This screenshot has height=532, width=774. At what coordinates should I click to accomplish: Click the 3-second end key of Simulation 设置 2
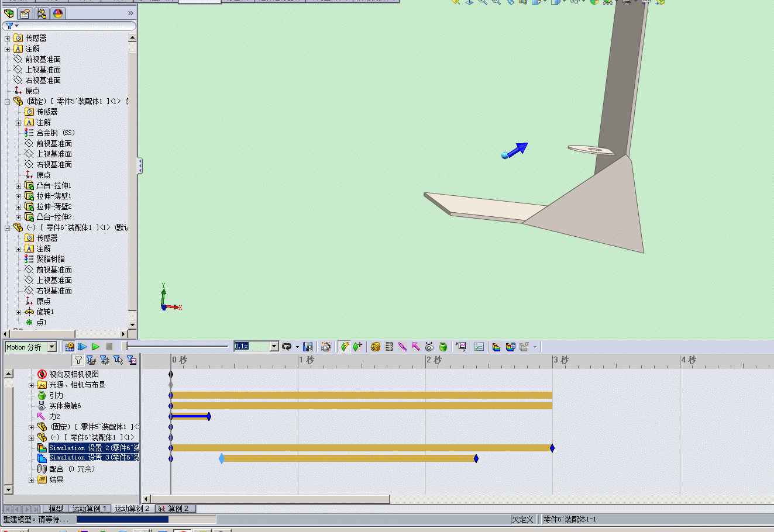552,448
